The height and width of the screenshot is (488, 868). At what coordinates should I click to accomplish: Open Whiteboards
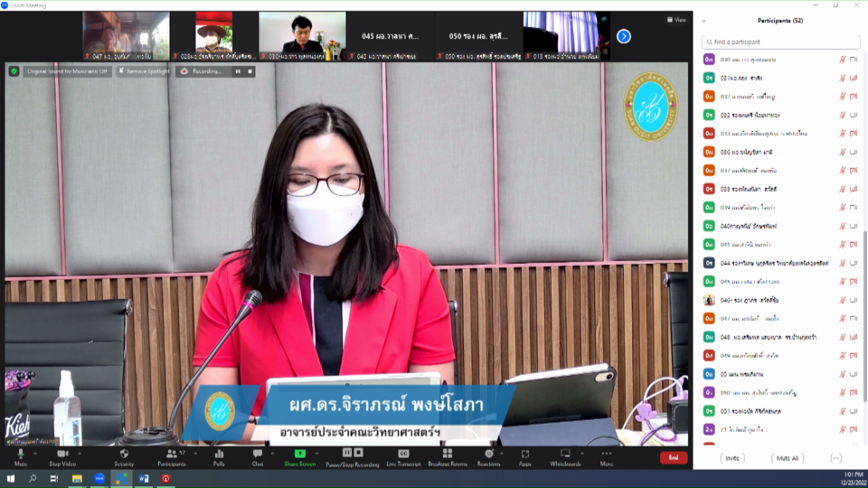(x=565, y=457)
